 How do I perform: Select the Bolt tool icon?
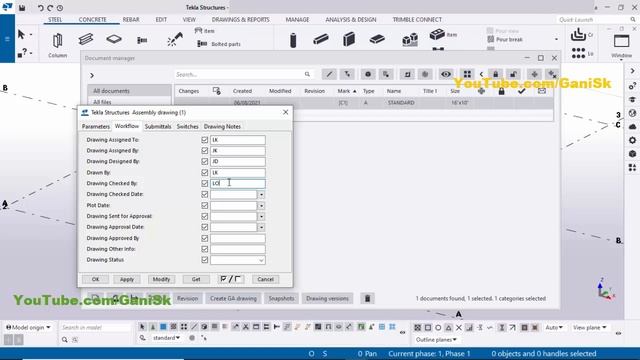pyautogui.click(x=142, y=40)
